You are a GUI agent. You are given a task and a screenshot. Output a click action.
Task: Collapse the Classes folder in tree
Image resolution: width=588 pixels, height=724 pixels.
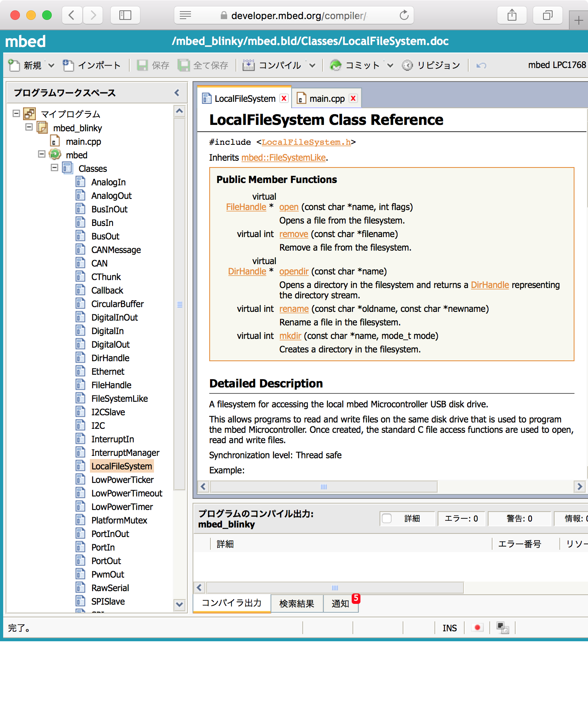point(55,168)
